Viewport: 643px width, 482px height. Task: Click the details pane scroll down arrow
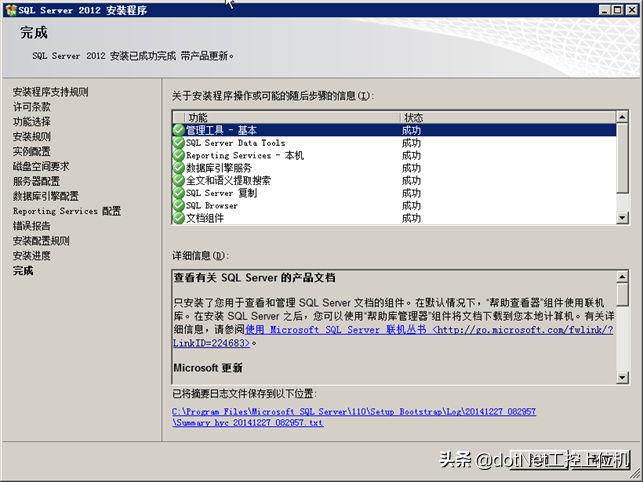coord(622,377)
